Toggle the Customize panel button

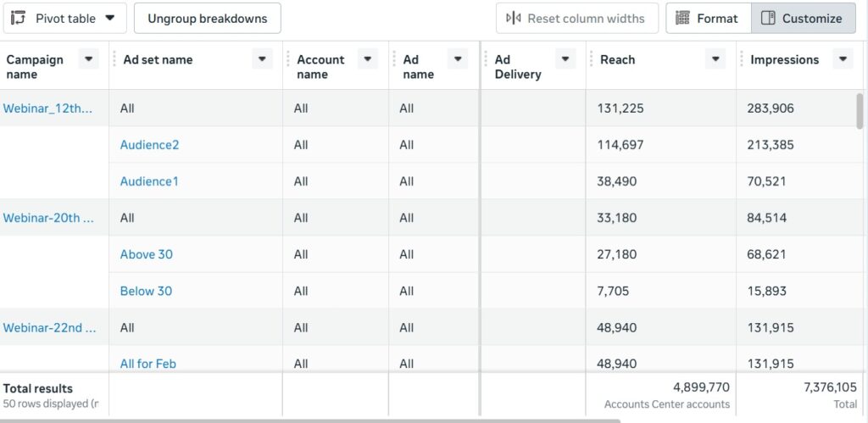[x=803, y=18]
